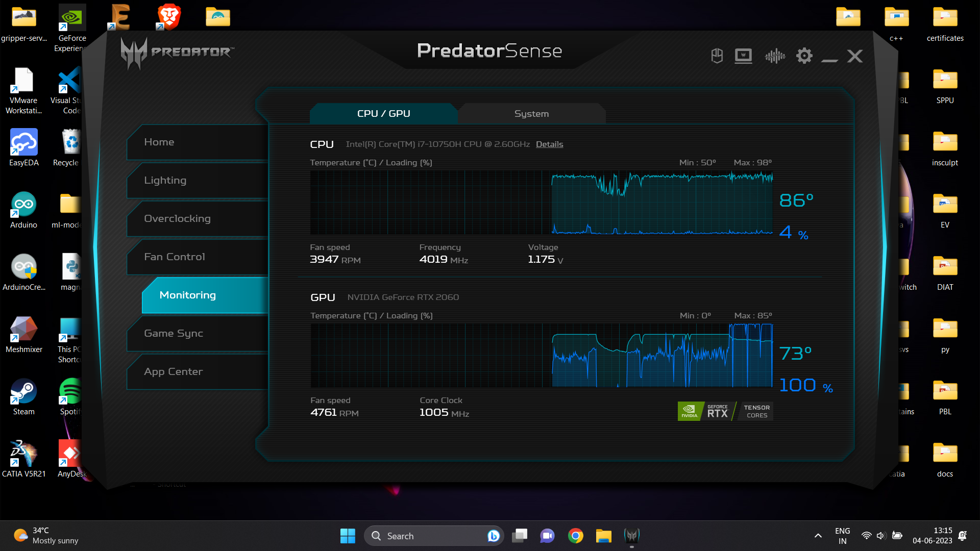980x551 pixels.
Task: Click the CPU temperature 86° reading
Action: tap(796, 200)
